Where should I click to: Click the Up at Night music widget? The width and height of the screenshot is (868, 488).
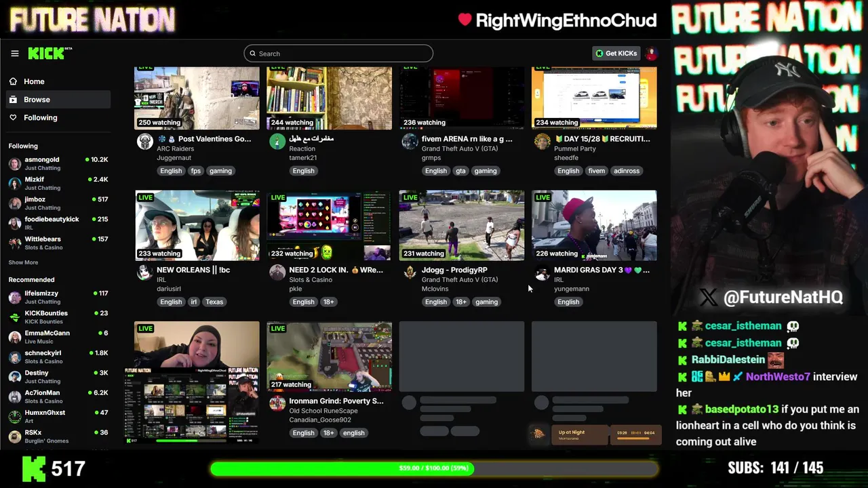pyautogui.click(x=595, y=435)
